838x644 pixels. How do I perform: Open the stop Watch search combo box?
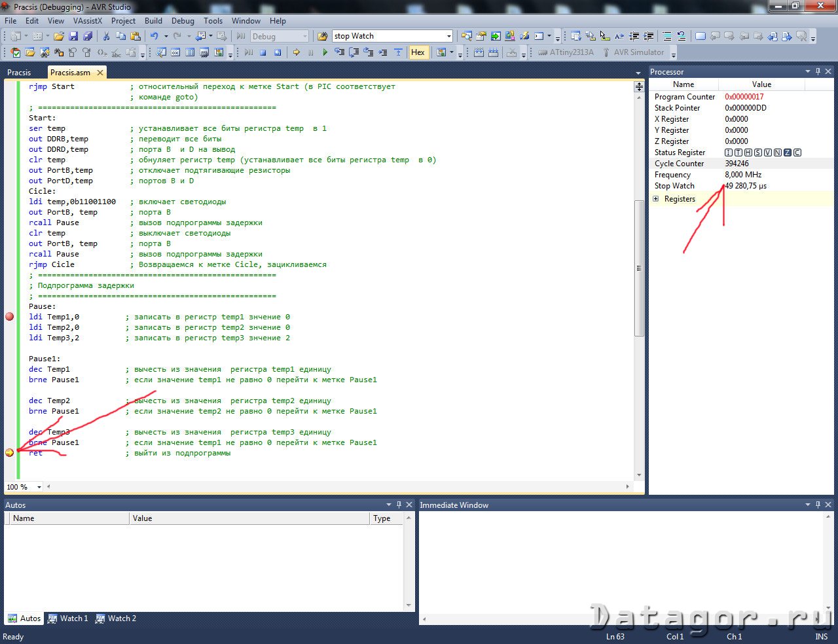coord(392,36)
